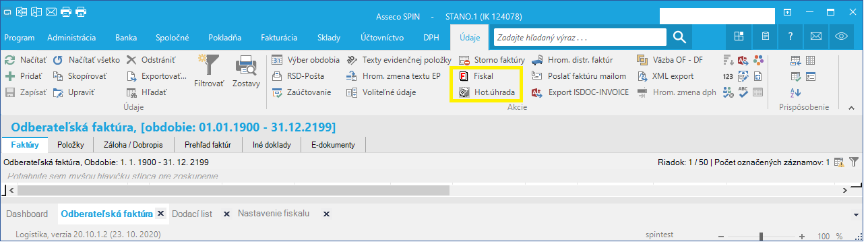Click the red Access export small icon
This screenshot has width=868, height=246.
click(x=743, y=60)
